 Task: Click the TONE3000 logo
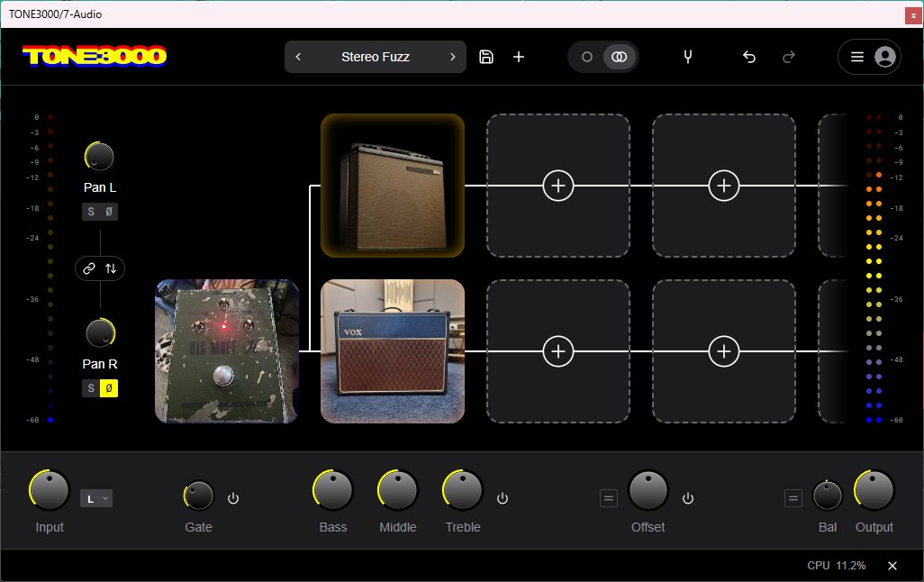coord(95,56)
